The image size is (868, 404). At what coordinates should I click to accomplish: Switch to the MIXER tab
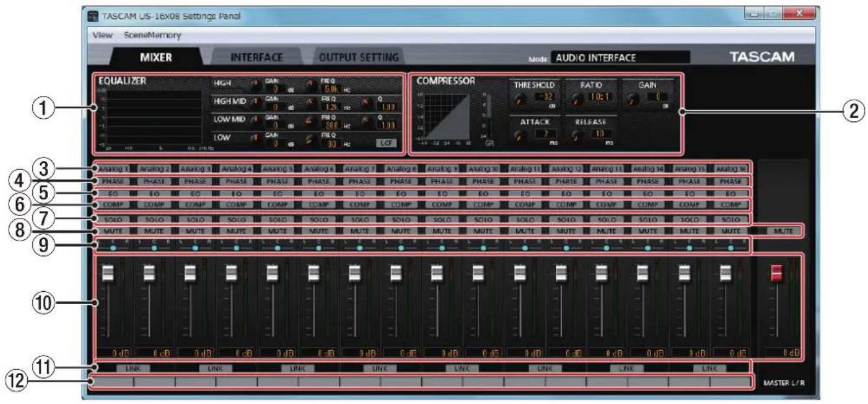[x=155, y=57]
